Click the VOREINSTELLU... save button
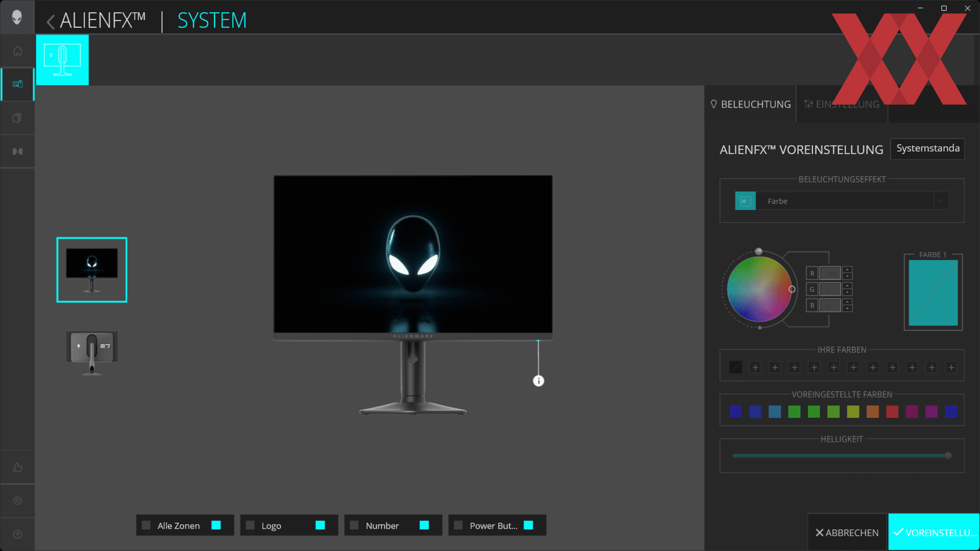Image resolution: width=980 pixels, height=551 pixels. (x=934, y=532)
